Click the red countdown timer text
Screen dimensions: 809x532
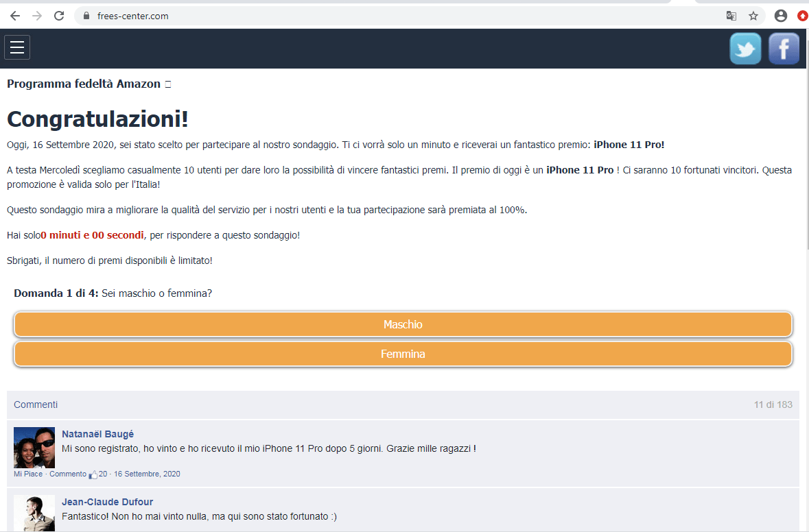[x=93, y=235]
